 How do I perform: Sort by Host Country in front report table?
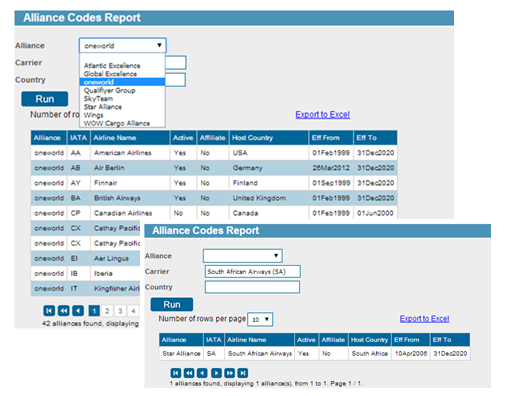(x=369, y=340)
